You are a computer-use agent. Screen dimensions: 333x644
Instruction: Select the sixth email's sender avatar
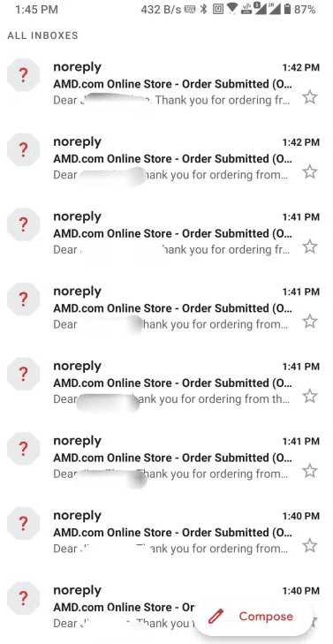tap(23, 449)
